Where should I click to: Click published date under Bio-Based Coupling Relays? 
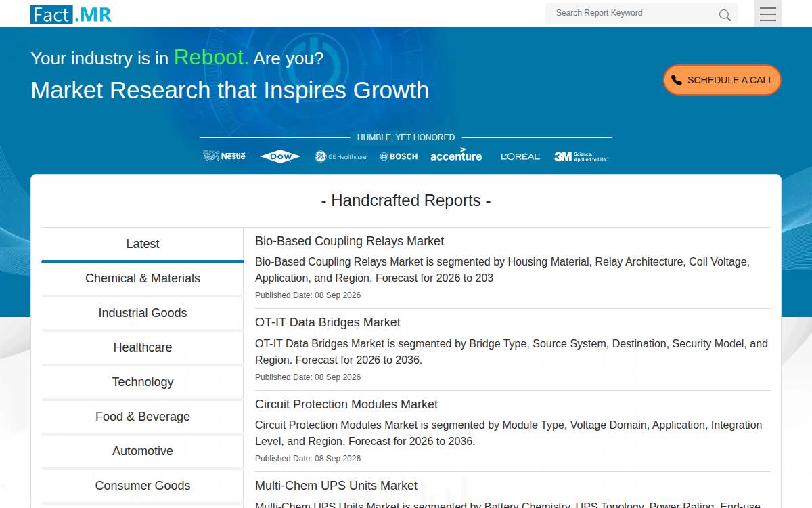click(x=308, y=295)
